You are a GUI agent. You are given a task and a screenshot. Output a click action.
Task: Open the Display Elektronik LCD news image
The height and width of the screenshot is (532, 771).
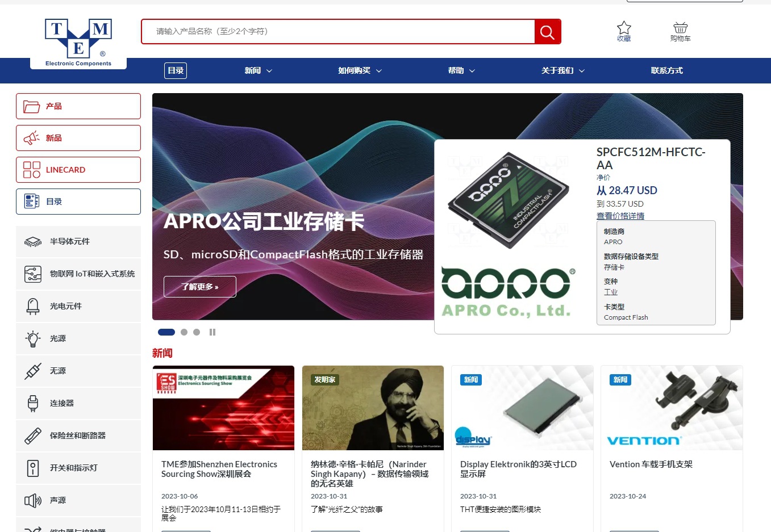pos(522,408)
